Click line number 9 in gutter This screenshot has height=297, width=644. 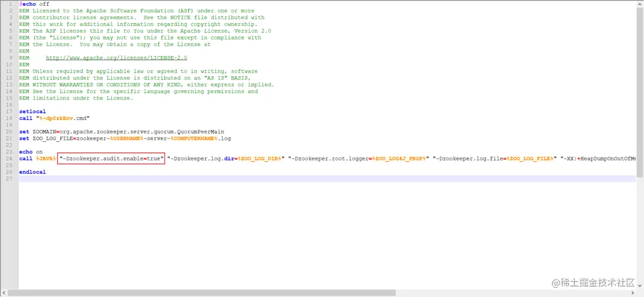(10, 58)
